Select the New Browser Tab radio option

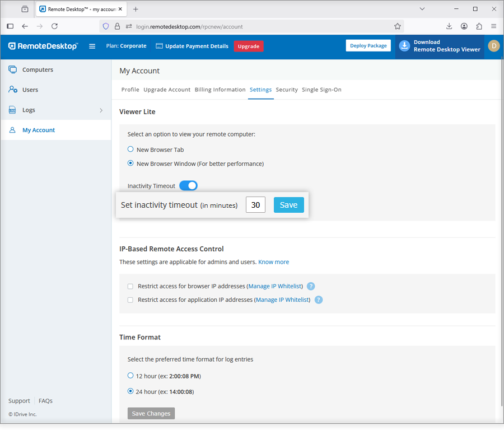[130, 149]
